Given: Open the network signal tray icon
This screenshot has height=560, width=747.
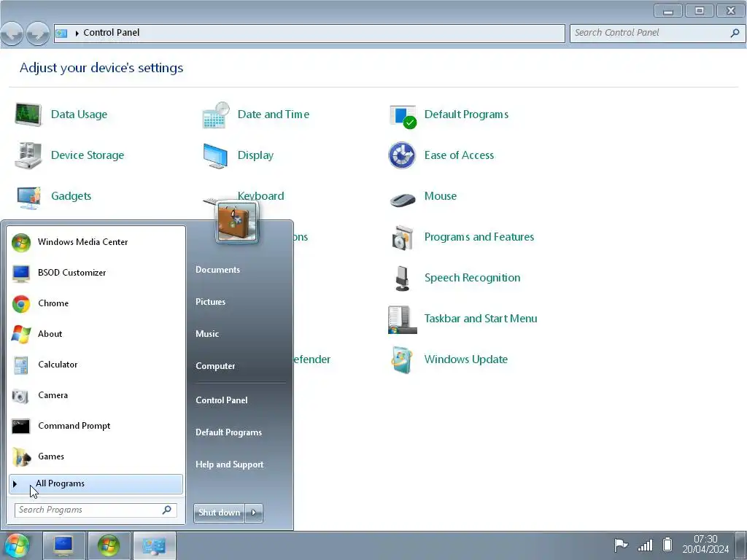Looking at the screenshot, I should tap(645, 545).
